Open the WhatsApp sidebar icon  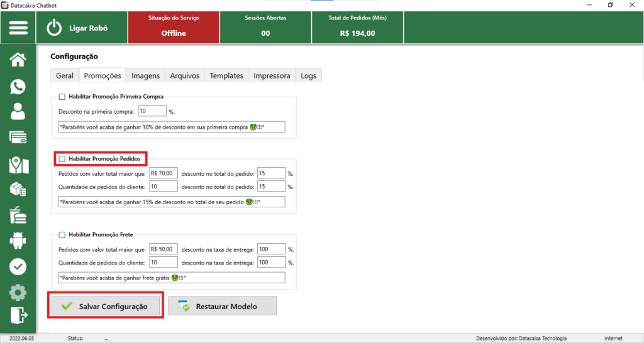tap(18, 87)
